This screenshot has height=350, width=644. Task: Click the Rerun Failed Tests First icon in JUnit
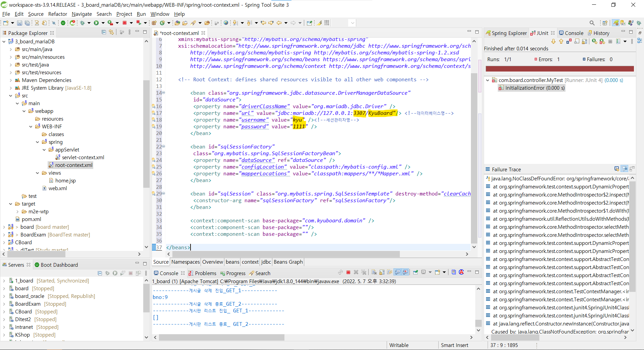[602, 41]
